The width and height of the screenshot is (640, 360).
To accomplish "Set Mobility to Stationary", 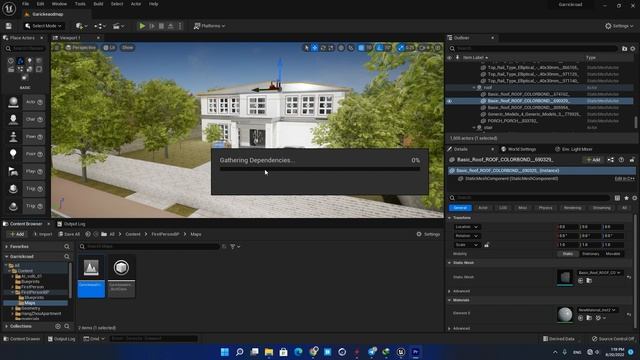I will click(x=590, y=254).
